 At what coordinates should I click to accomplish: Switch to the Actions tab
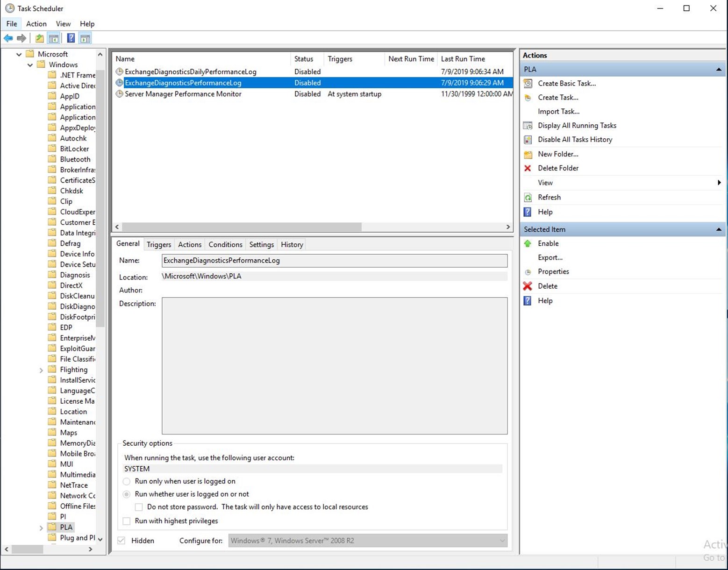pos(190,244)
